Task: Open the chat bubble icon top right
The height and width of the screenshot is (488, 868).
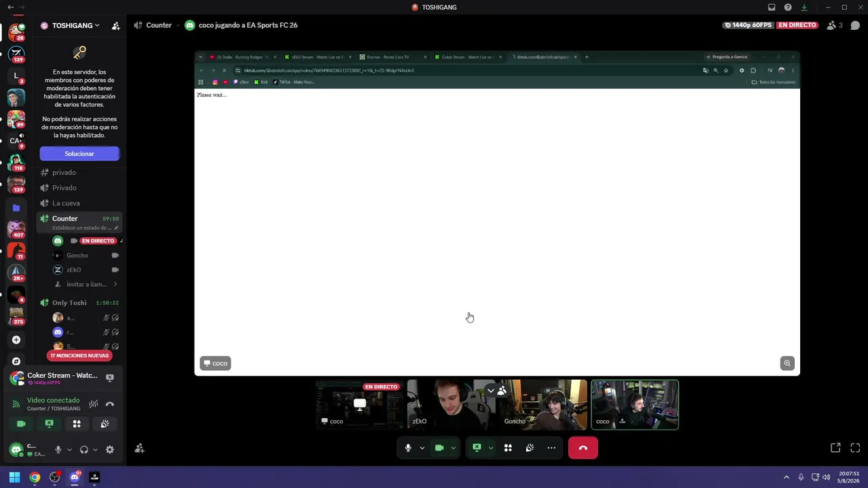Action: (855, 26)
